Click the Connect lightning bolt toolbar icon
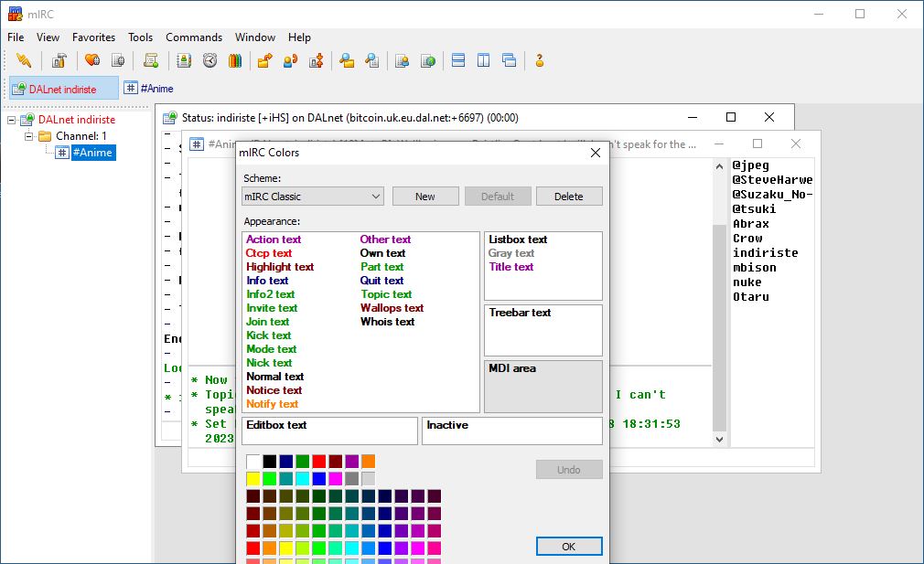The image size is (924, 564). [x=24, y=60]
